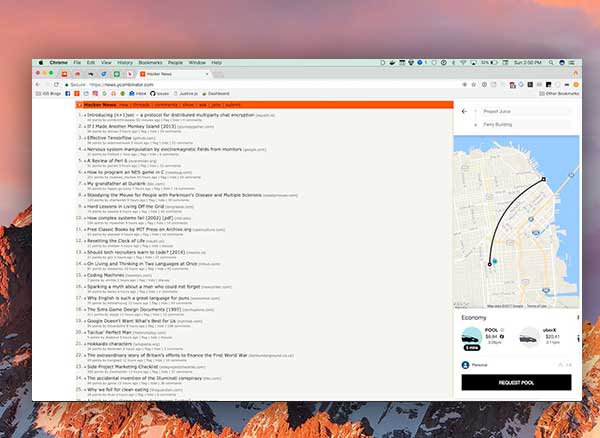The image size is (600, 438).
Task: Open 'Hard Lessons in Living Off the Grid'
Action: click(x=126, y=207)
